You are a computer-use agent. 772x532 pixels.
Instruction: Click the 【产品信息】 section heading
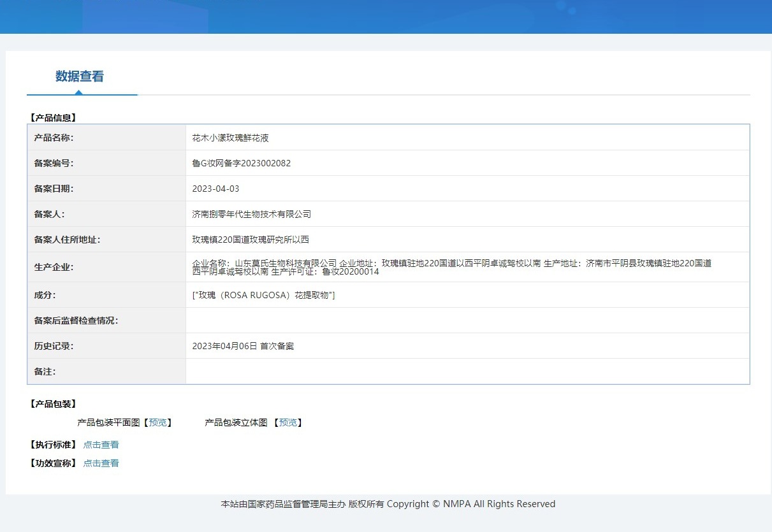(53, 118)
